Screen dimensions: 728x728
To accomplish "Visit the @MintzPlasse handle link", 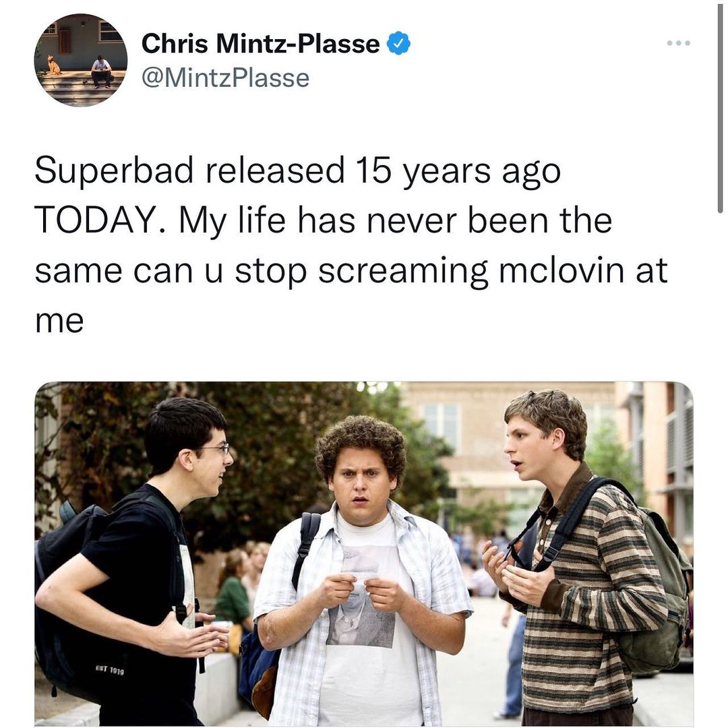I will point(225,78).
